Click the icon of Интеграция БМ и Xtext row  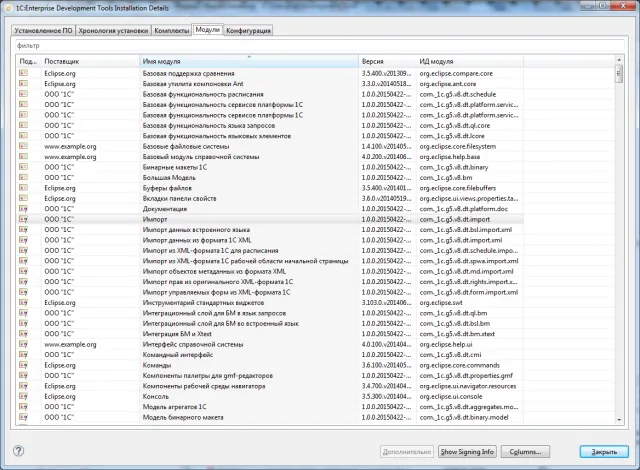(x=23, y=334)
